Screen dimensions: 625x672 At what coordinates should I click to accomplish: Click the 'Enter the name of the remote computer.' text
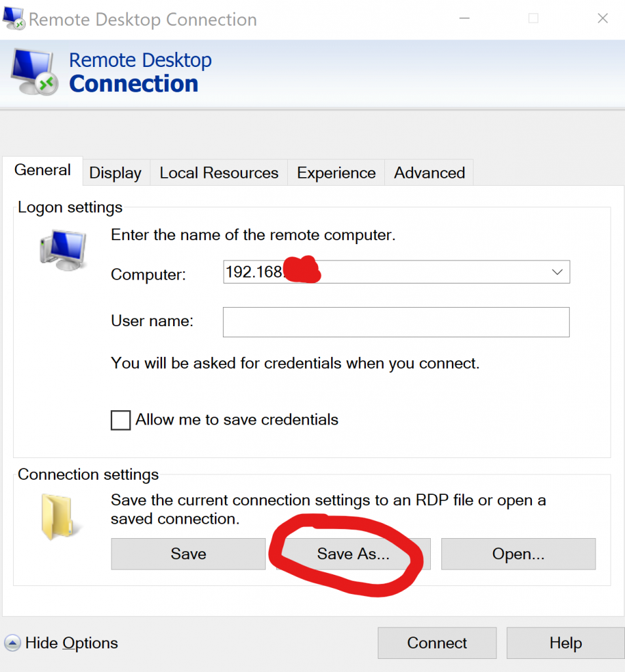pos(253,235)
